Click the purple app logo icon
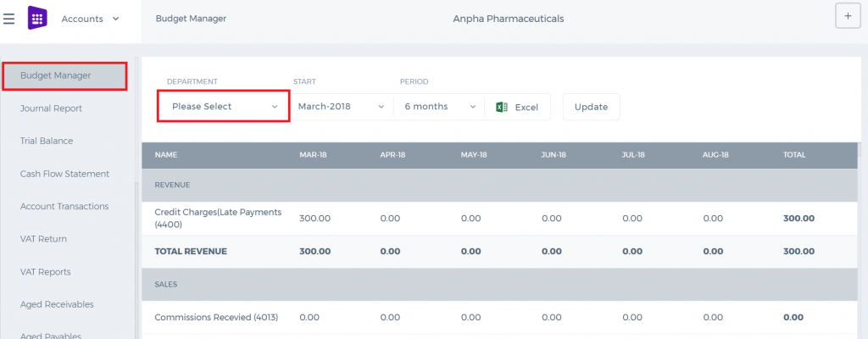 [x=37, y=19]
